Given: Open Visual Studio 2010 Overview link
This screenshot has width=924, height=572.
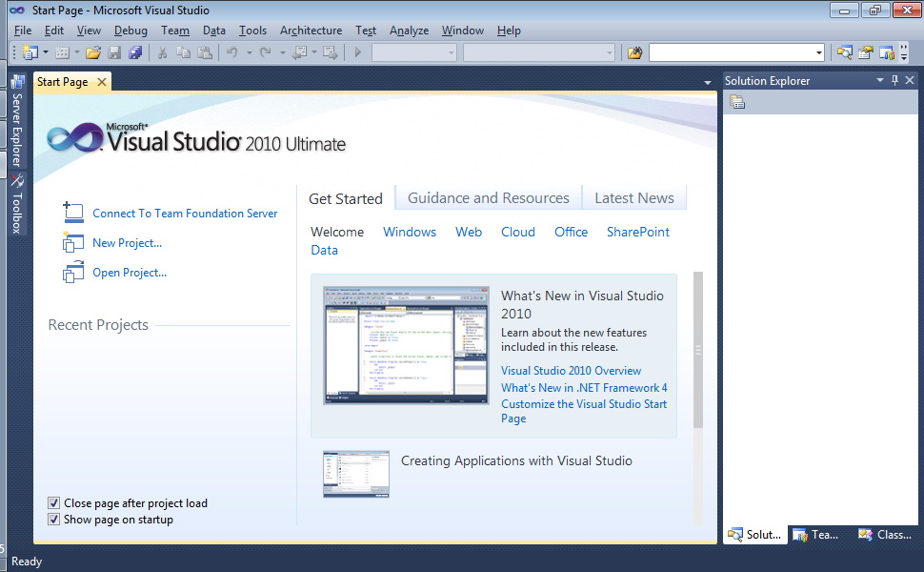Looking at the screenshot, I should click(571, 370).
